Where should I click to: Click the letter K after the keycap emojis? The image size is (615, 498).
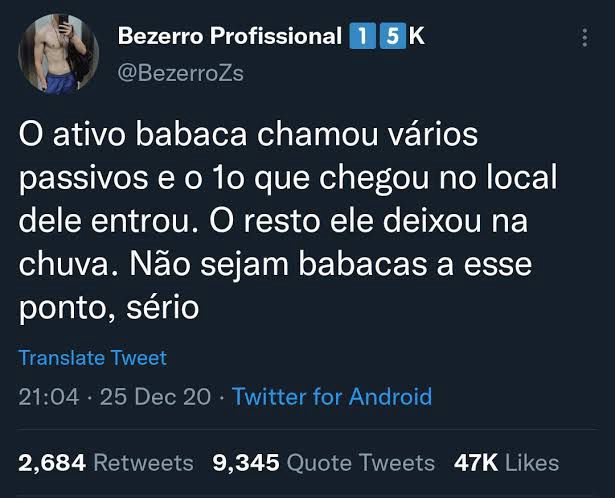[417, 36]
